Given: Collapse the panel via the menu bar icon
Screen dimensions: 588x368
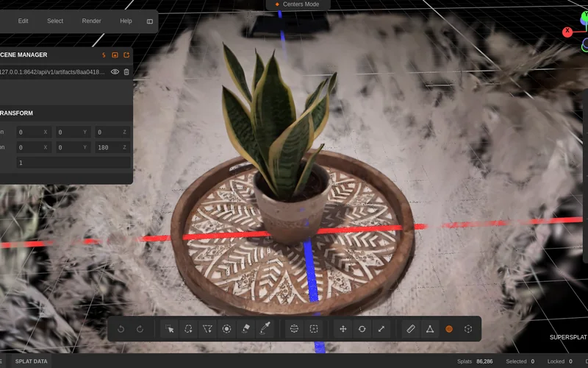Looking at the screenshot, I should point(150,21).
